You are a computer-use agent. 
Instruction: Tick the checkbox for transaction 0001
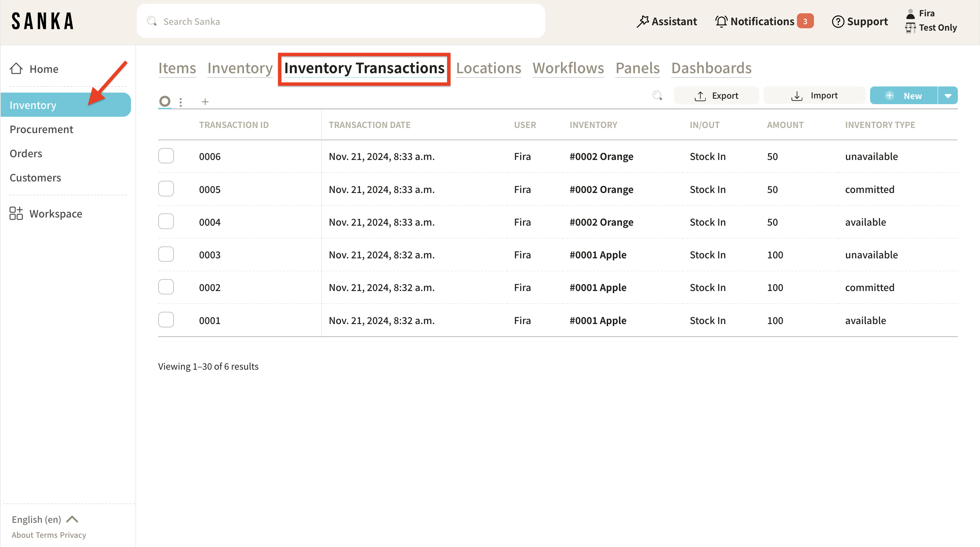click(x=166, y=320)
